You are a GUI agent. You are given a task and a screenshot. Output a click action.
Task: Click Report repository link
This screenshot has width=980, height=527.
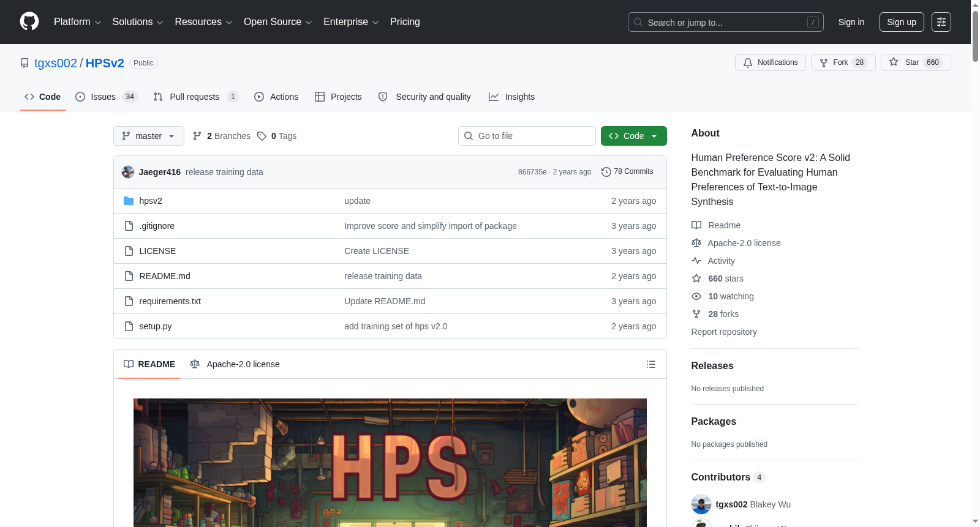click(724, 332)
